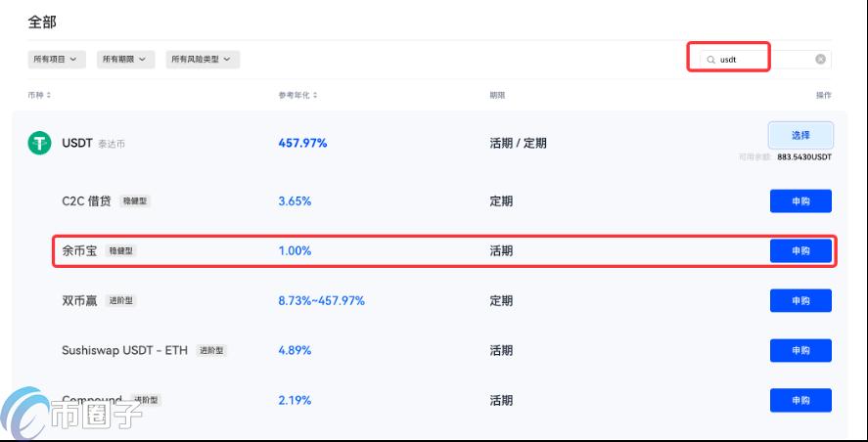Subscribe to 余币宝 via 申购 button
This screenshot has height=442, width=868.
coord(800,251)
